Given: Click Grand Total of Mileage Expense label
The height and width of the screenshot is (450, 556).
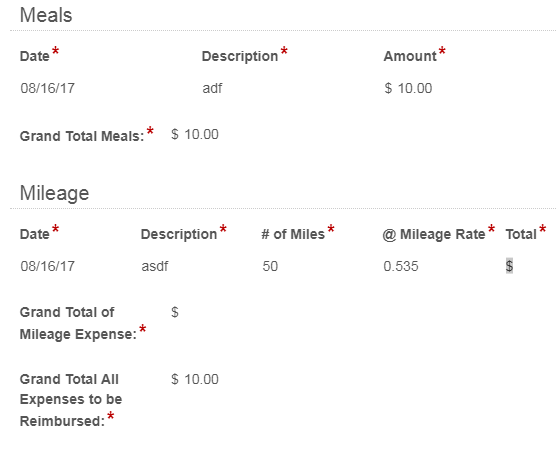Looking at the screenshot, I should (x=78, y=323).
